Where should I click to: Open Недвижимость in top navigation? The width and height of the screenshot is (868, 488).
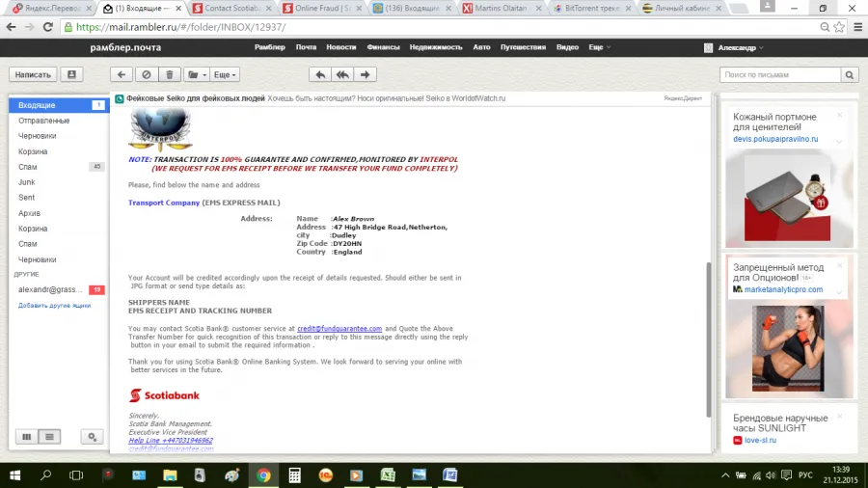436,47
